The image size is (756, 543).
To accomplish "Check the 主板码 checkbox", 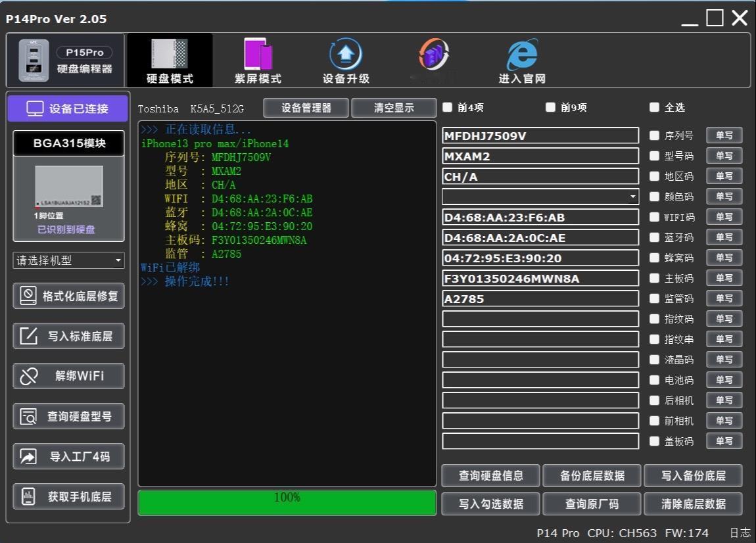I will point(654,278).
